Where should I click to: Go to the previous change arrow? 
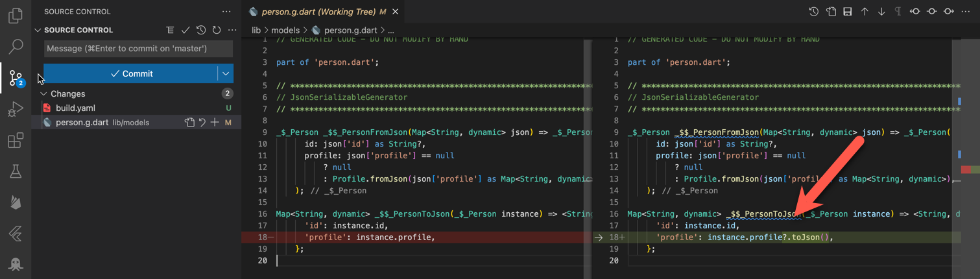(x=865, y=12)
